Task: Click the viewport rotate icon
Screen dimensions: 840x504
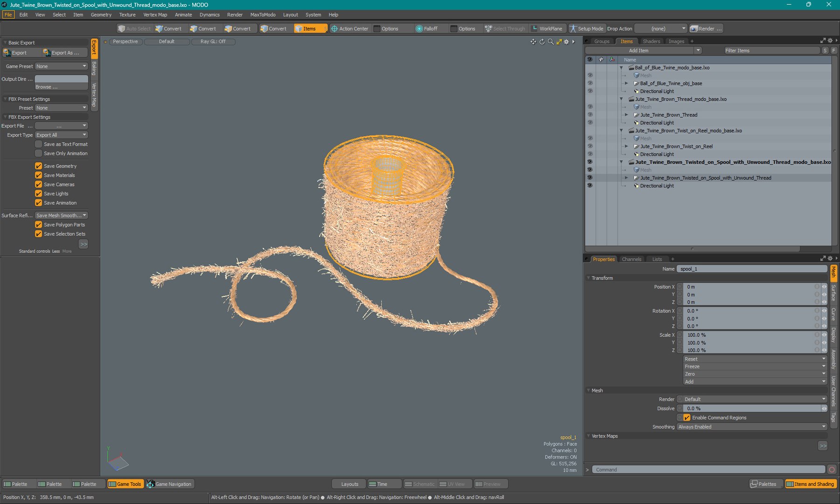Action: pos(542,42)
